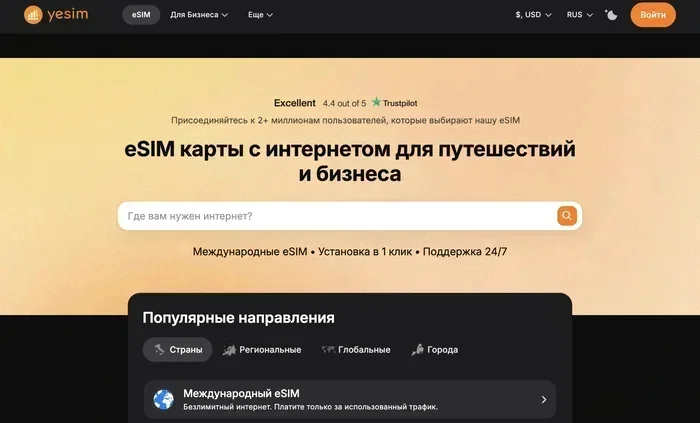The image size is (700, 423).
Task: Click the Города tab icon
Action: point(417,350)
